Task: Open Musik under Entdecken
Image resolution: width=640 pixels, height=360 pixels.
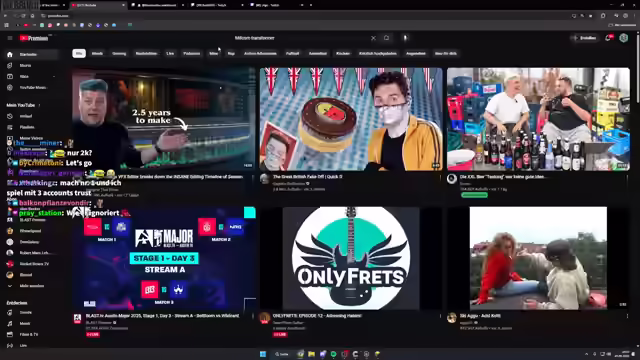Action: pyautogui.click(x=31, y=324)
